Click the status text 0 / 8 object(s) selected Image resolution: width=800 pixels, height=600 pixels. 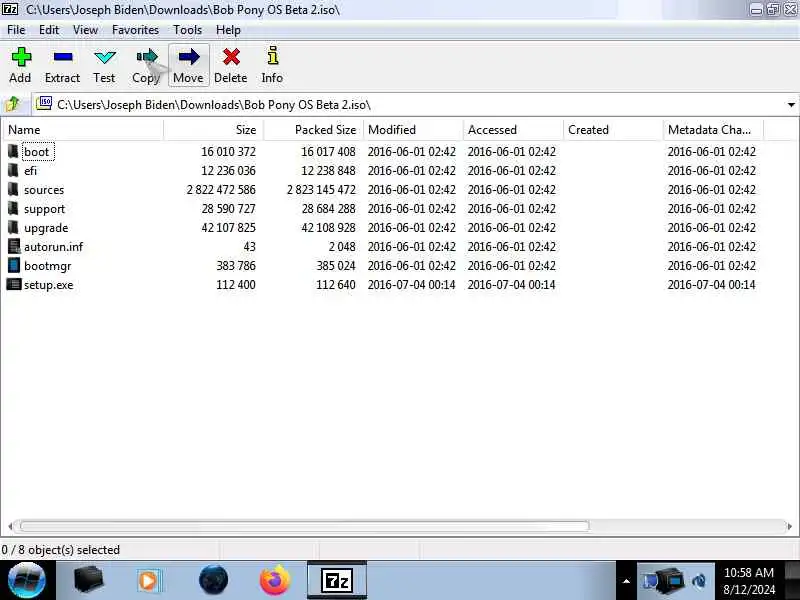[x=61, y=550]
